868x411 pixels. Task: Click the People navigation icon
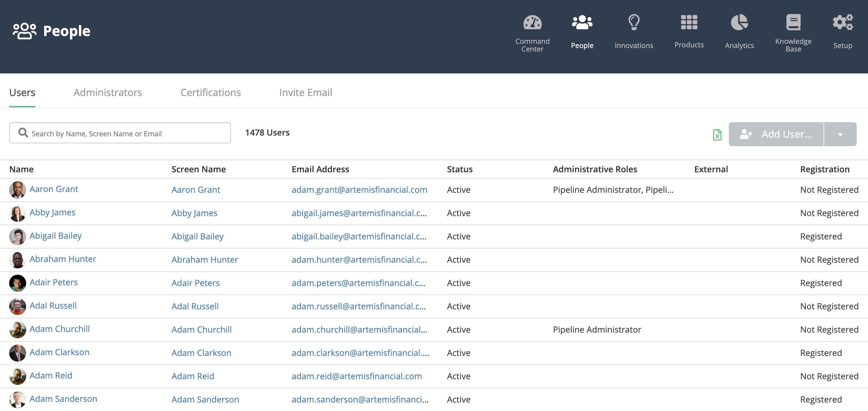click(582, 23)
